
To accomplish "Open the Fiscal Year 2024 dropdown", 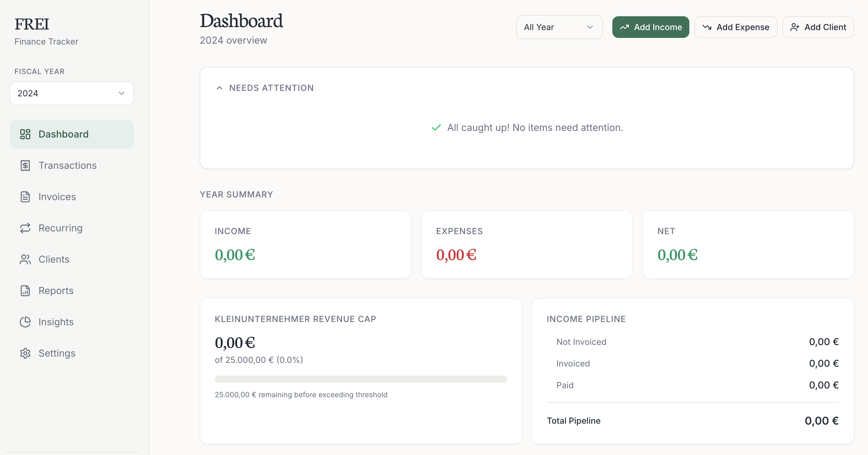I will 72,93.
